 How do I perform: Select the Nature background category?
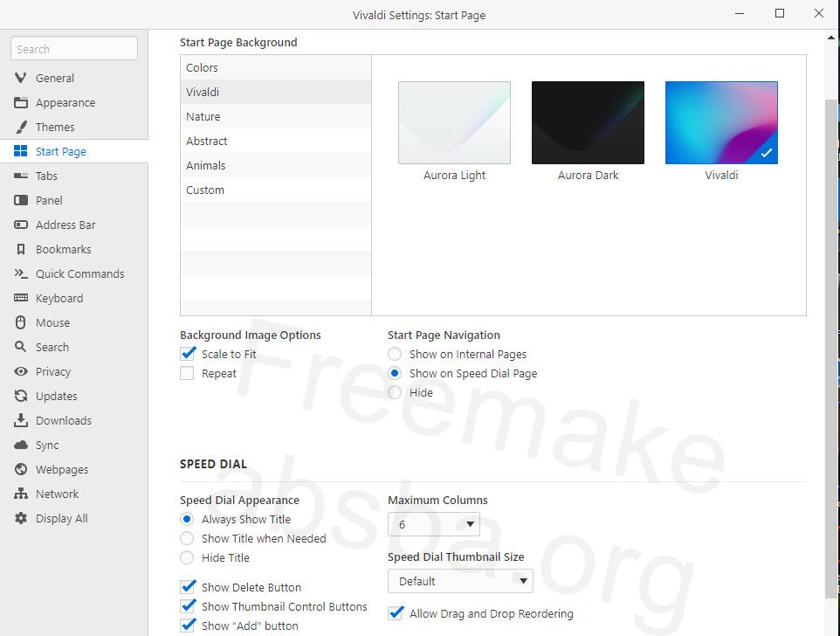[x=275, y=116]
